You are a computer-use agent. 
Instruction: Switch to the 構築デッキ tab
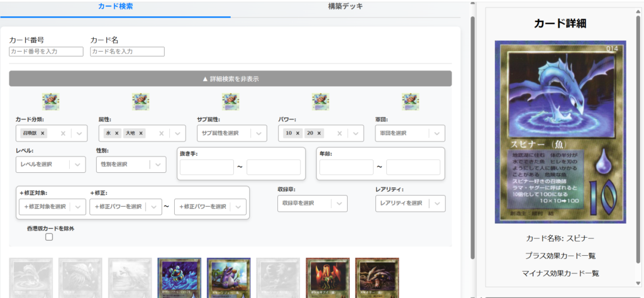(x=345, y=6)
